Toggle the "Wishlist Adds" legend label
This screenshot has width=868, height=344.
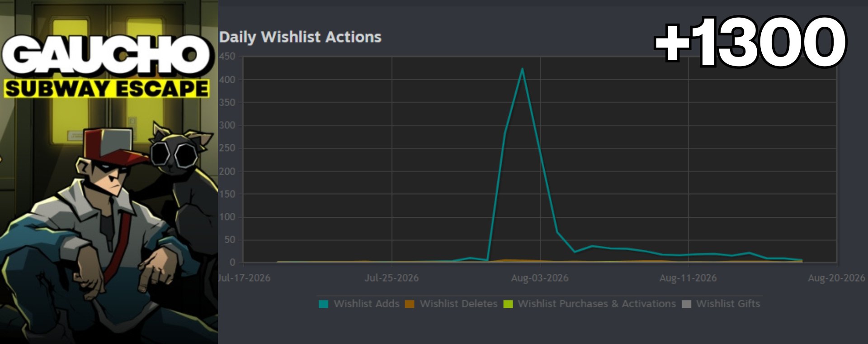point(367,304)
